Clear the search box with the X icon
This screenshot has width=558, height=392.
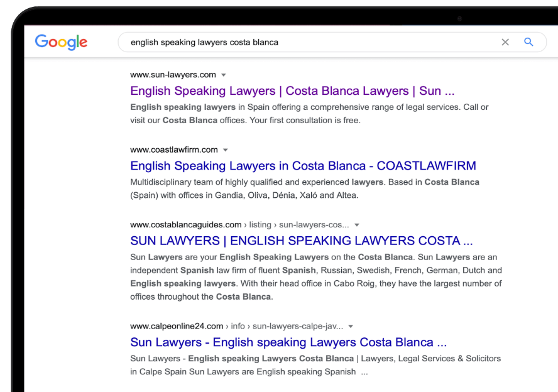(x=505, y=42)
